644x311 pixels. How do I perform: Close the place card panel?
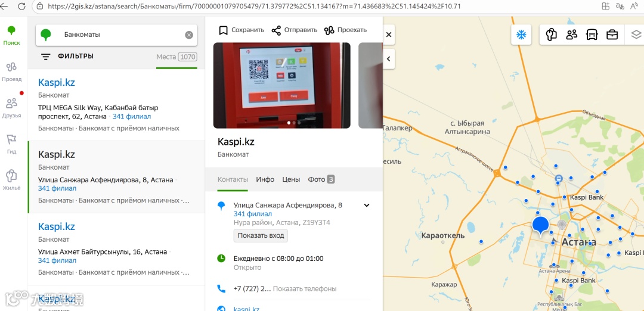(389, 35)
